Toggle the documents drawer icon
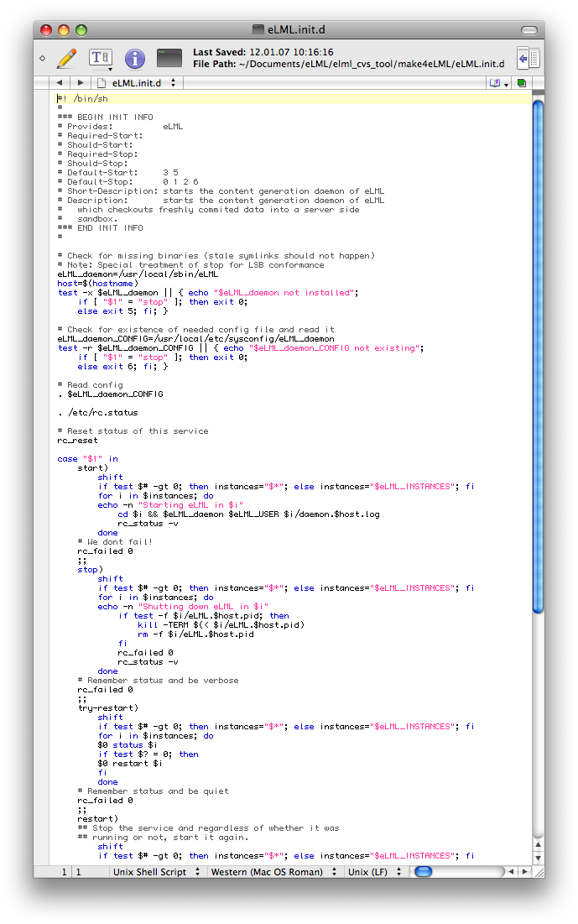Screen dimensions: 578x924 pos(528,59)
